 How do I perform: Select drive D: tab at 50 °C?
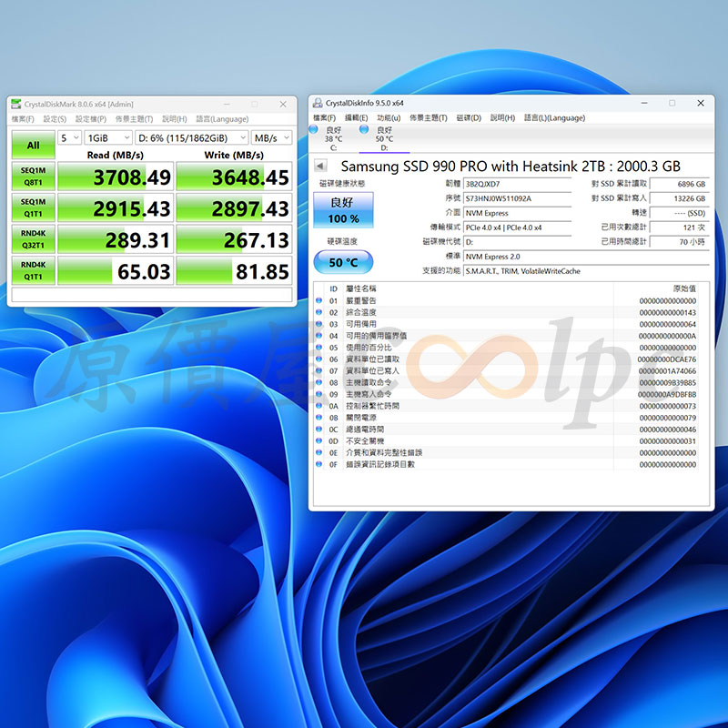tap(384, 138)
